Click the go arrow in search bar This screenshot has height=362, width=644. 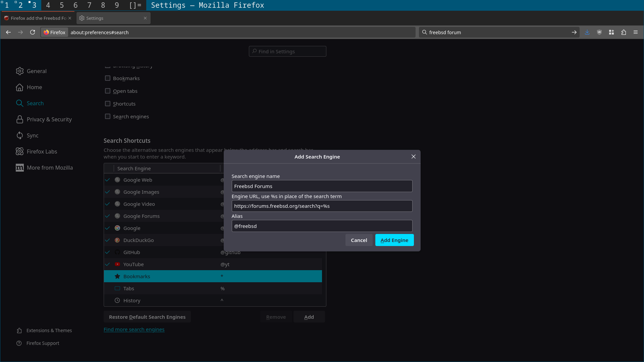574,32
